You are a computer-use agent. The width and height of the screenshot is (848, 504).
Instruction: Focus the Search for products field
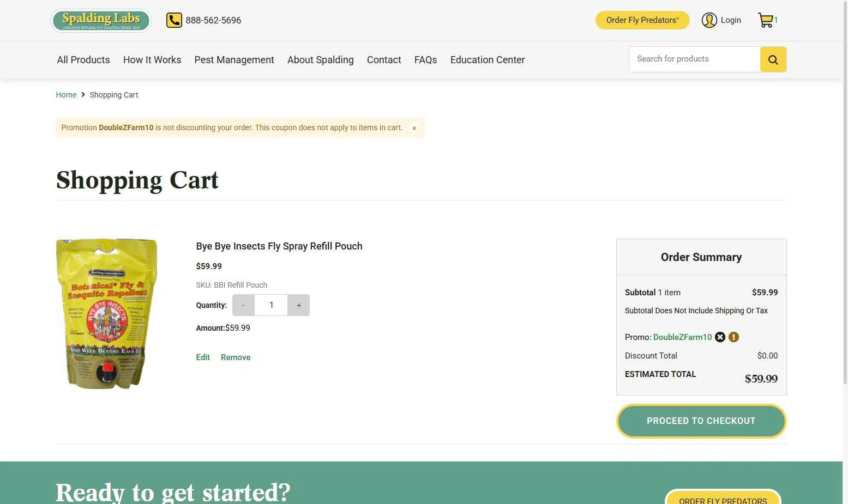(695, 59)
